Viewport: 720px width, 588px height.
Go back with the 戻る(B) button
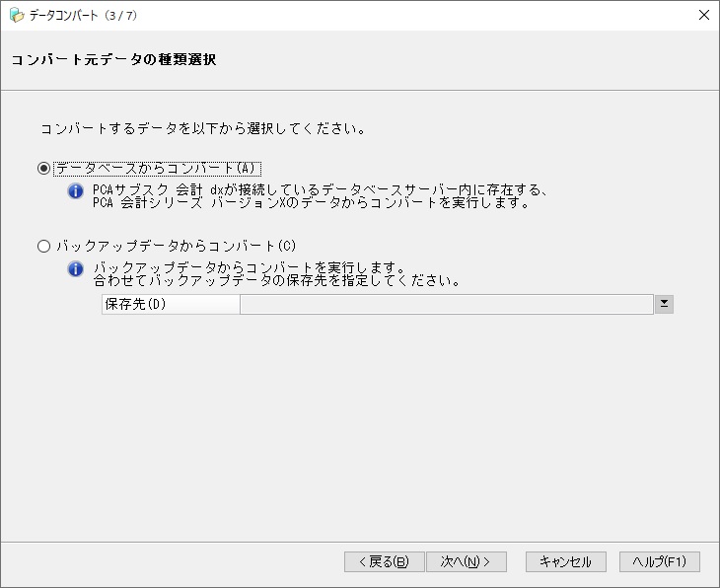(384, 561)
